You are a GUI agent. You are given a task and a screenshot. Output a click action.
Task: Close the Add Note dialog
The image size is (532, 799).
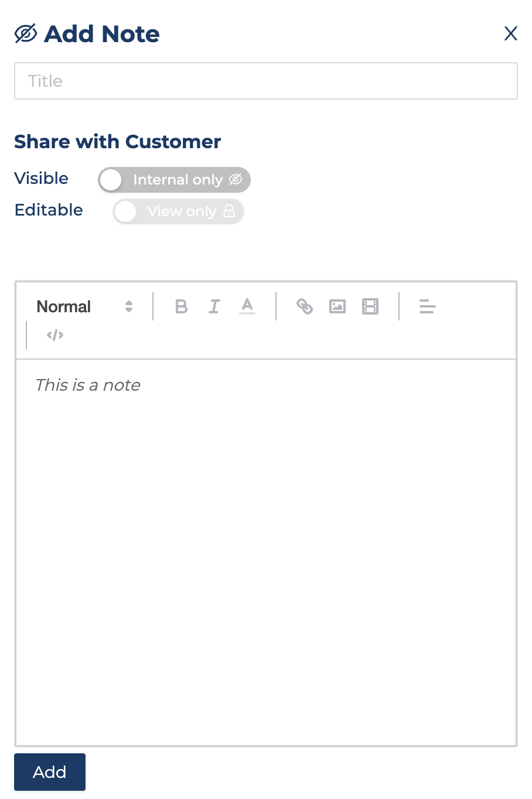pyautogui.click(x=511, y=34)
